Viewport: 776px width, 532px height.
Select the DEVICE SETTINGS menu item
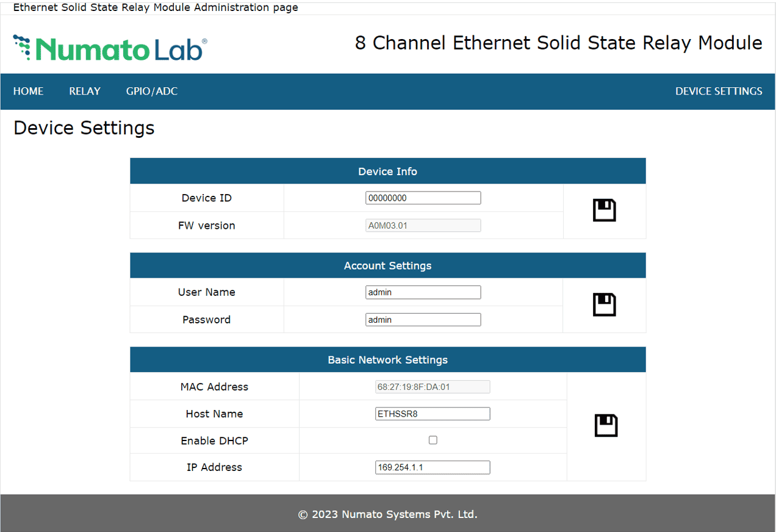pyautogui.click(x=719, y=91)
